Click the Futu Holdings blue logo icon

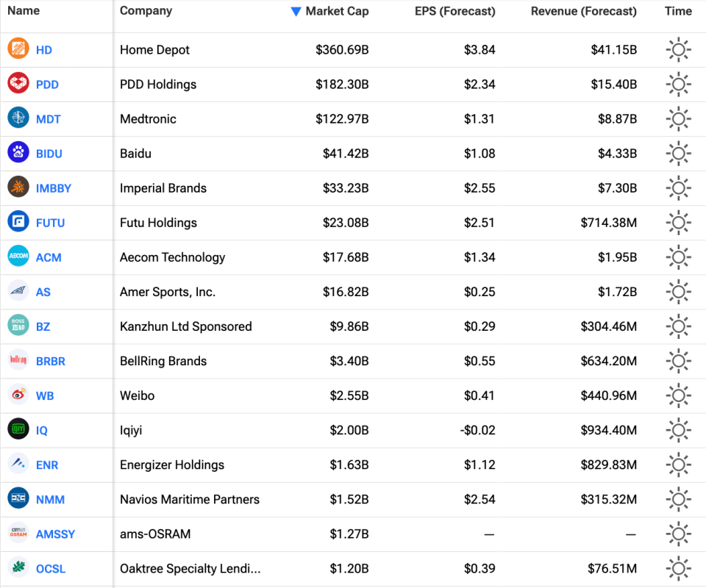click(x=18, y=222)
